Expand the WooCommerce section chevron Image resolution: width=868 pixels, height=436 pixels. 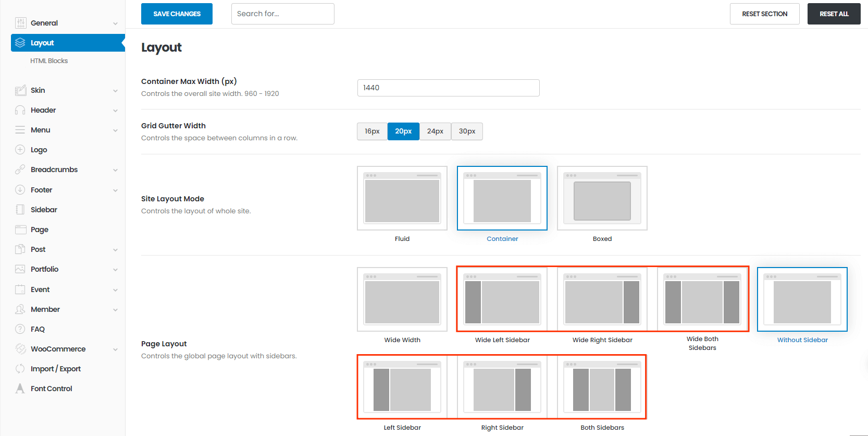click(x=115, y=349)
